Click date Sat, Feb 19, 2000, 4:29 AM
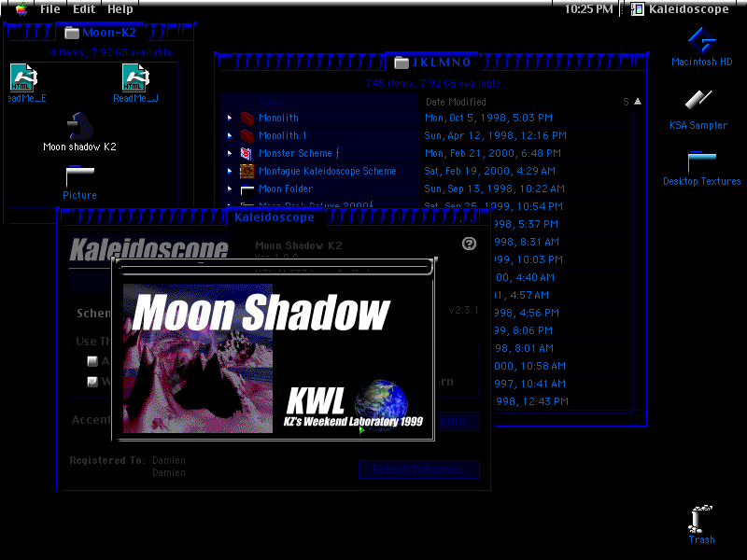The height and width of the screenshot is (560, 747). coord(490,171)
